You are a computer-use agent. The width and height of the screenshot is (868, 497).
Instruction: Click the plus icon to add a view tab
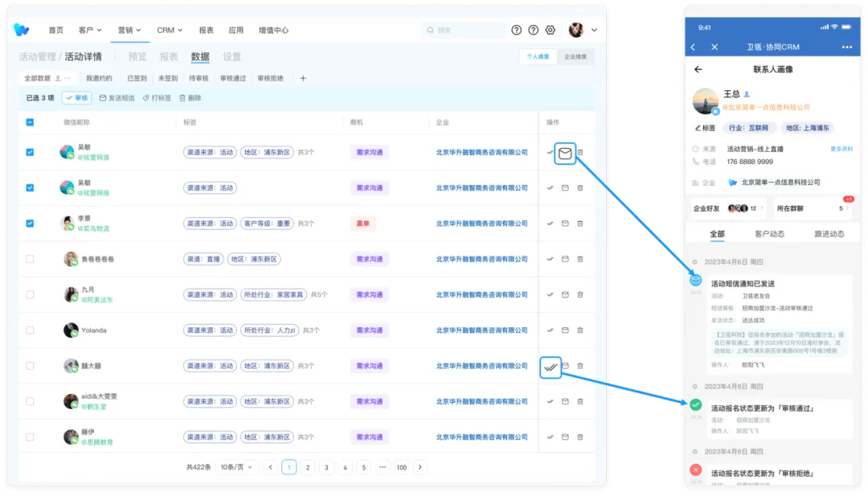tap(303, 79)
